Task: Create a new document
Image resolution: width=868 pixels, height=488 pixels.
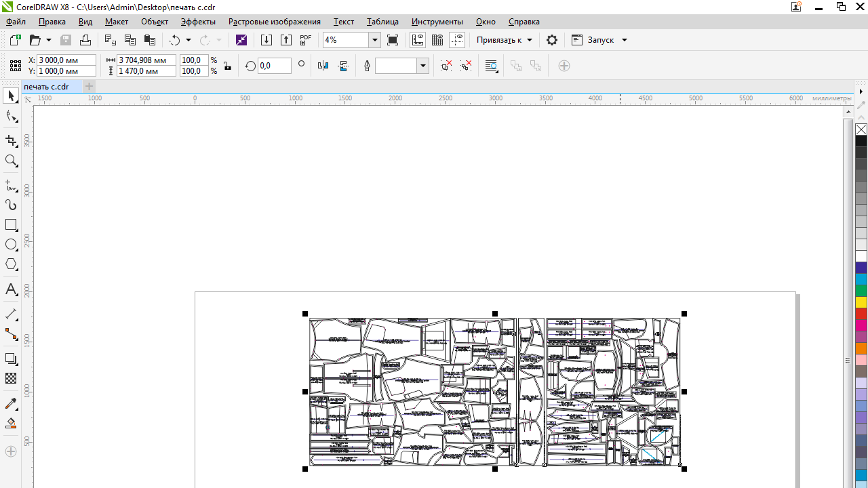Action: [x=15, y=40]
